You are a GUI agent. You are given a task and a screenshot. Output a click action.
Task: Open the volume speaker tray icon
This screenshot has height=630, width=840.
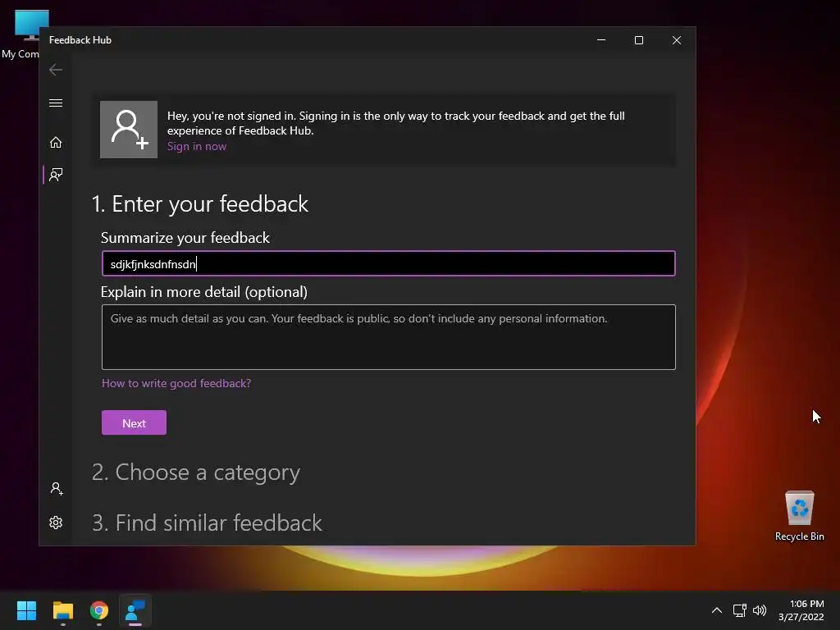tap(760, 610)
